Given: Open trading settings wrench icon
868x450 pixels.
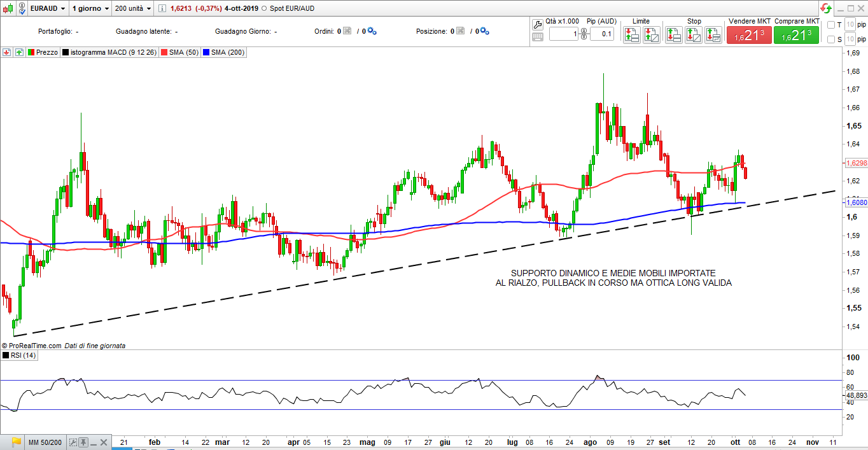Looking at the screenshot, I should (537, 24).
